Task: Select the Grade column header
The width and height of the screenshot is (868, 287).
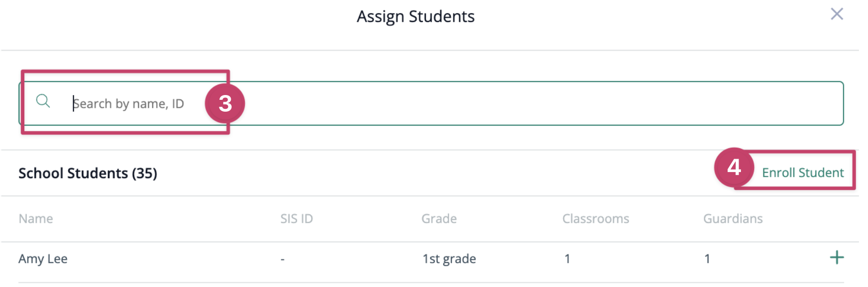Action: click(439, 219)
